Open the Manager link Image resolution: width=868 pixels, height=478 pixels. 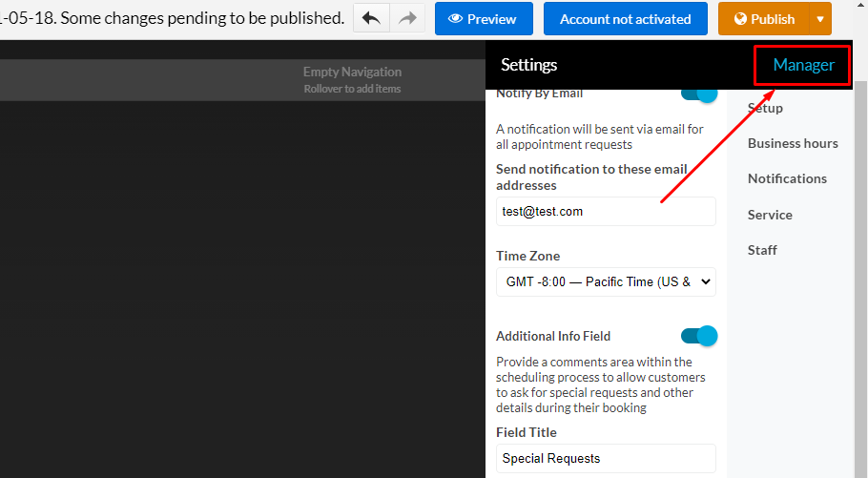pos(803,65)
